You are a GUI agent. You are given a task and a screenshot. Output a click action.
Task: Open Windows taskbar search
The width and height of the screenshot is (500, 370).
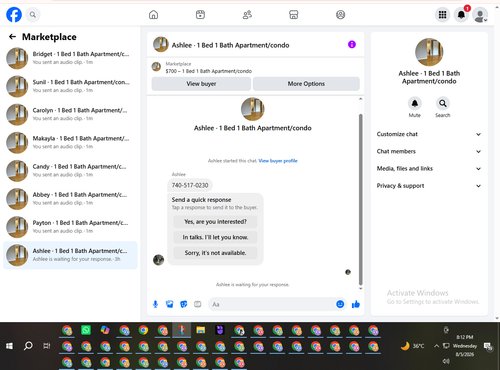click(28, 346)
